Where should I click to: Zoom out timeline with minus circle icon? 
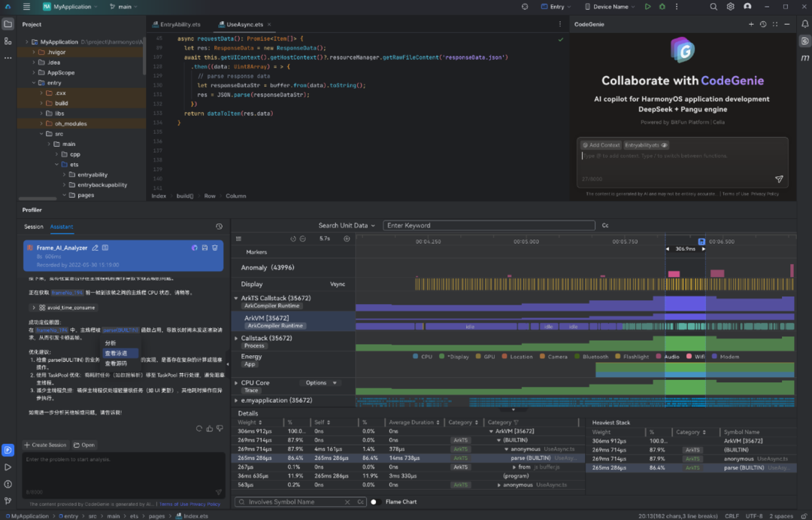pos(303,239)
